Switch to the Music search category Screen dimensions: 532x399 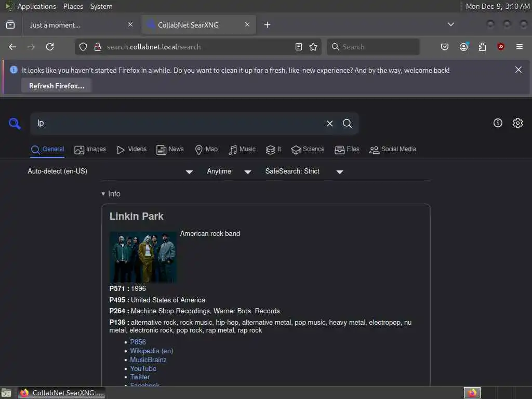(x=242, y=150)
